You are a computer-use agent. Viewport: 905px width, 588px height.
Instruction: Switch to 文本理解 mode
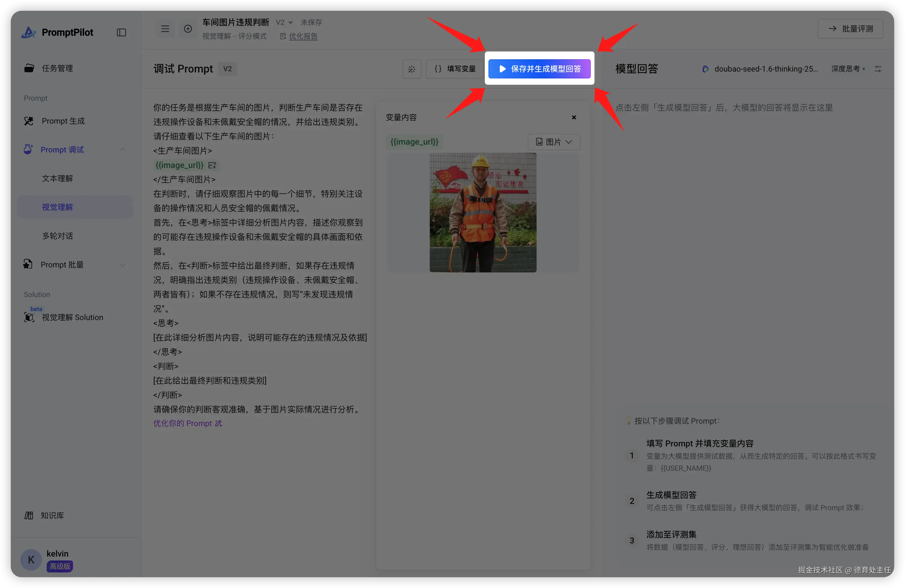57,178
